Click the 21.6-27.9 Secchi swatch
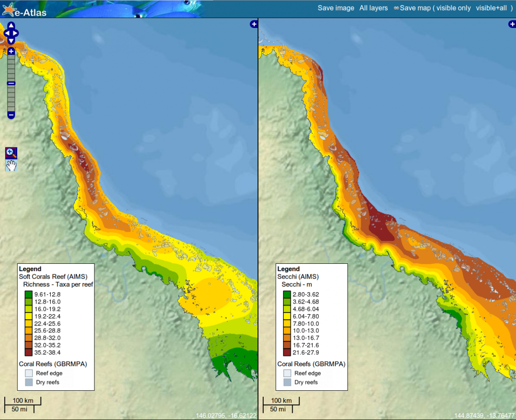 (x=287, y=352)
